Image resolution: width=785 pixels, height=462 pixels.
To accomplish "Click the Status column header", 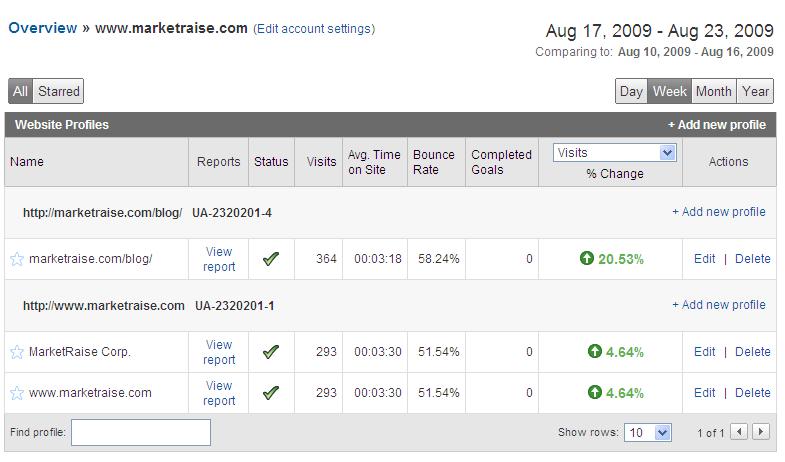I will (x=271, y=162).
